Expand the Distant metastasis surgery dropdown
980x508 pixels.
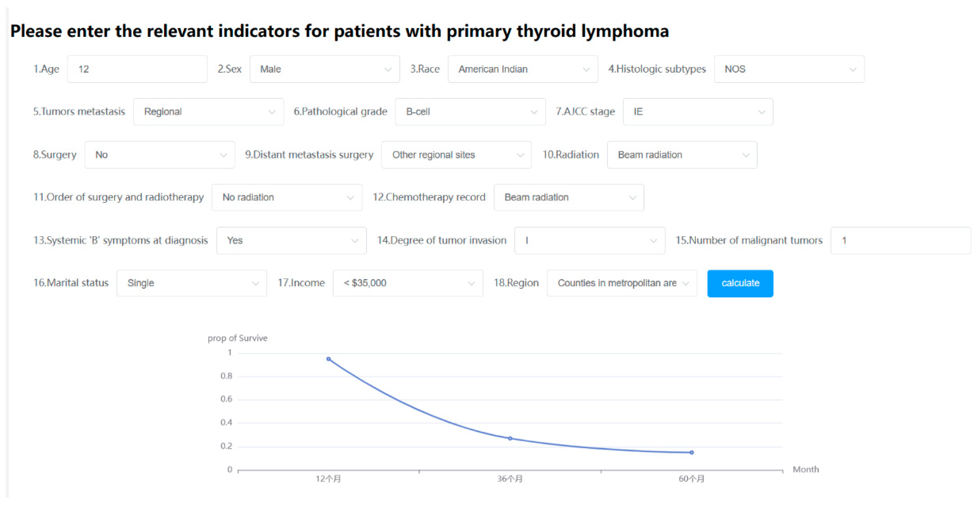(x=456, y=155)
